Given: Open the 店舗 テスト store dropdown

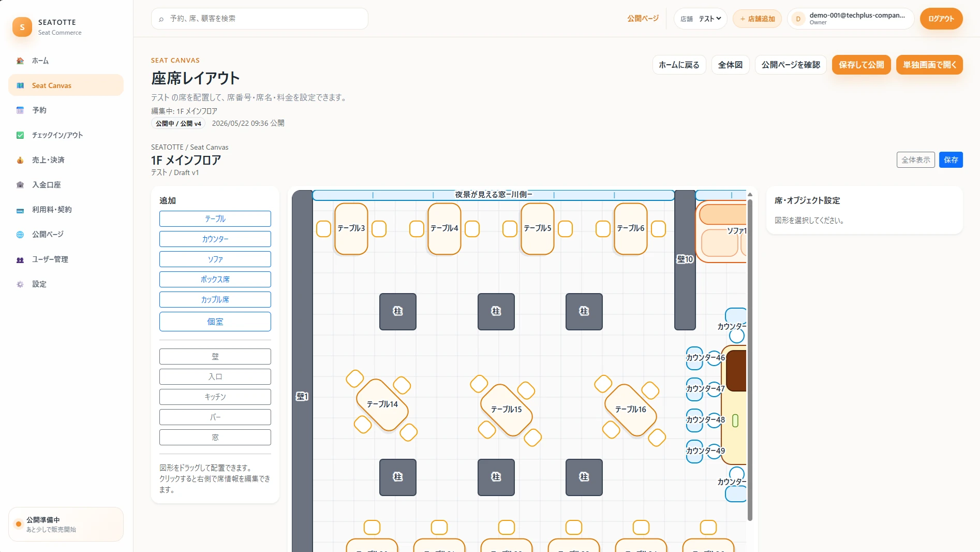Looking at the screenshot, I should coord(701,19).
